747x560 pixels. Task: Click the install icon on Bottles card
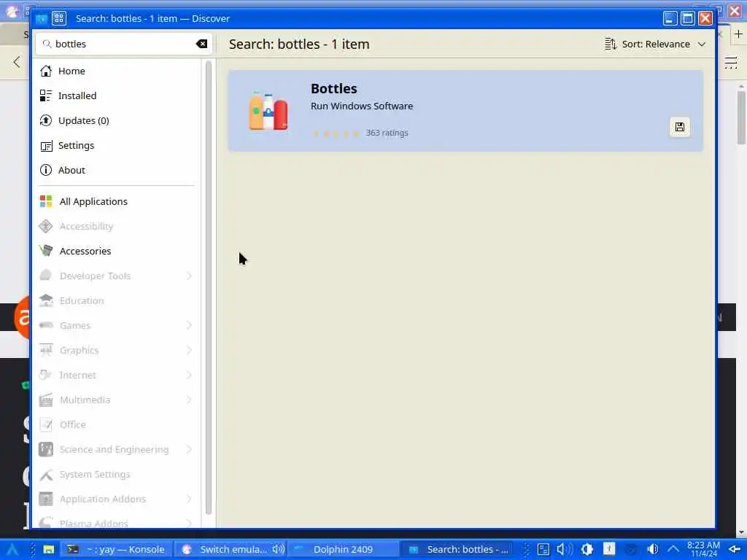[679, 127]
